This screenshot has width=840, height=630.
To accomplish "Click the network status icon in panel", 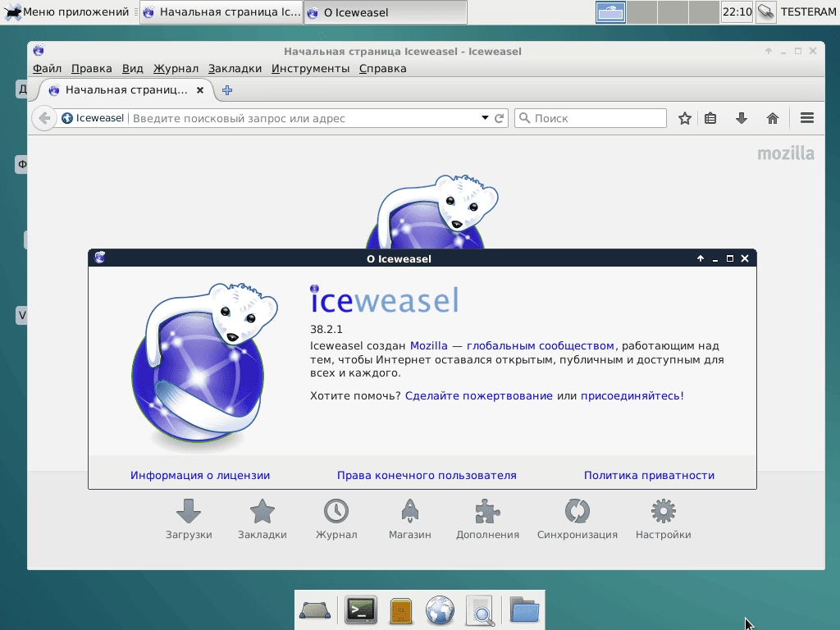I will tap(766, 11).
